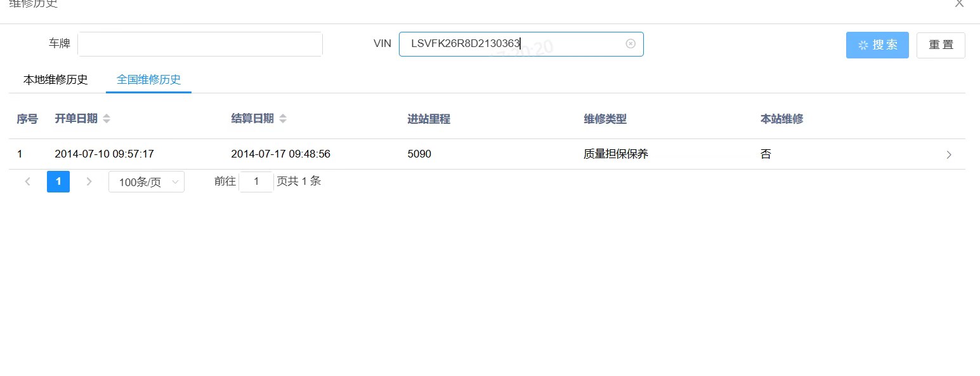Click the 开单日期 value 2014-07-10 09:57:17
The image size is (980, 376).
(x=105, y=154)
